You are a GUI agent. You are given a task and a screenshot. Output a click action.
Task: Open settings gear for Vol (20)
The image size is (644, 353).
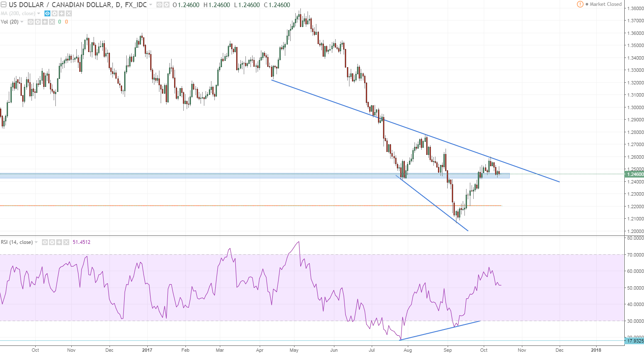(x=38, y=22)
